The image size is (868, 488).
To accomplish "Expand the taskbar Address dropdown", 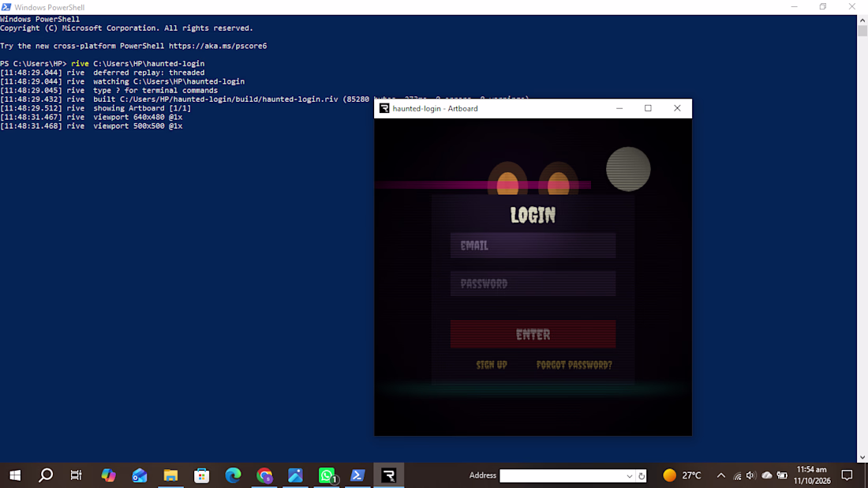I will (630, 476).
